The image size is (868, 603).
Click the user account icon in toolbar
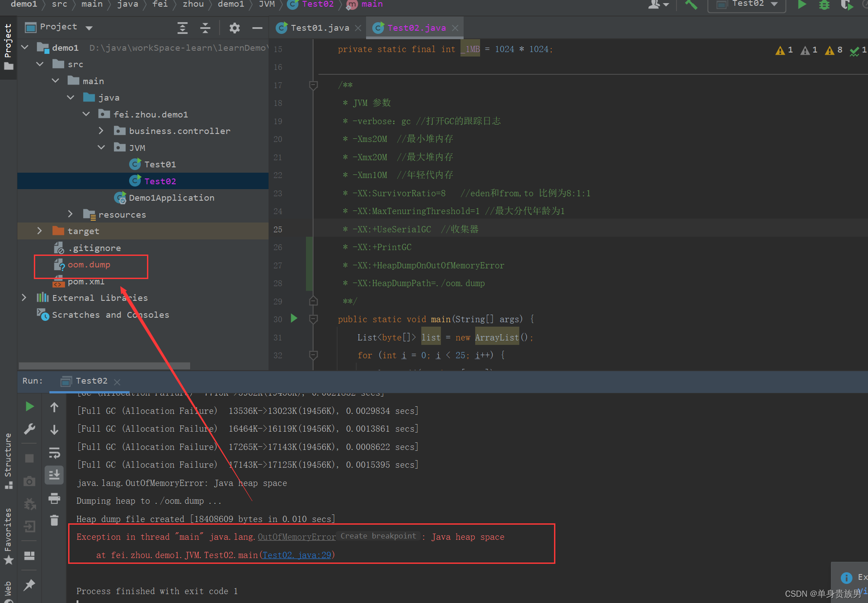[x=658, y=4]
